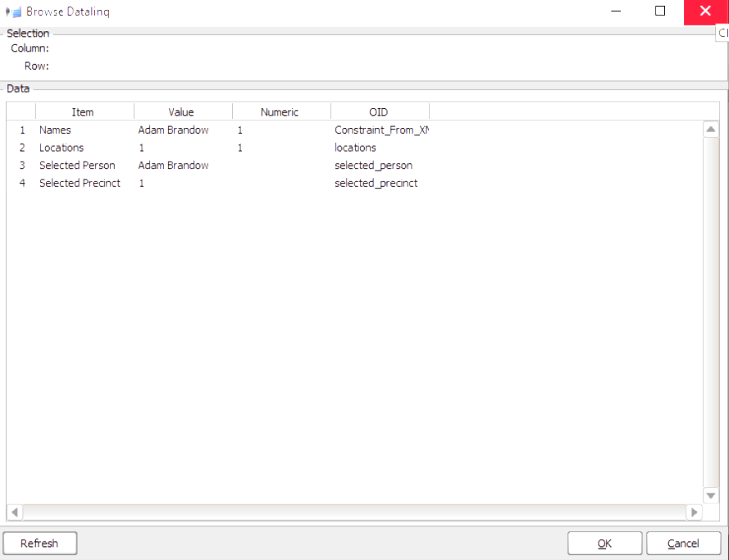This screenshot has width=729, height=560.
Task: Click the horizontal scrollbar track
Action: coord(354,512)
